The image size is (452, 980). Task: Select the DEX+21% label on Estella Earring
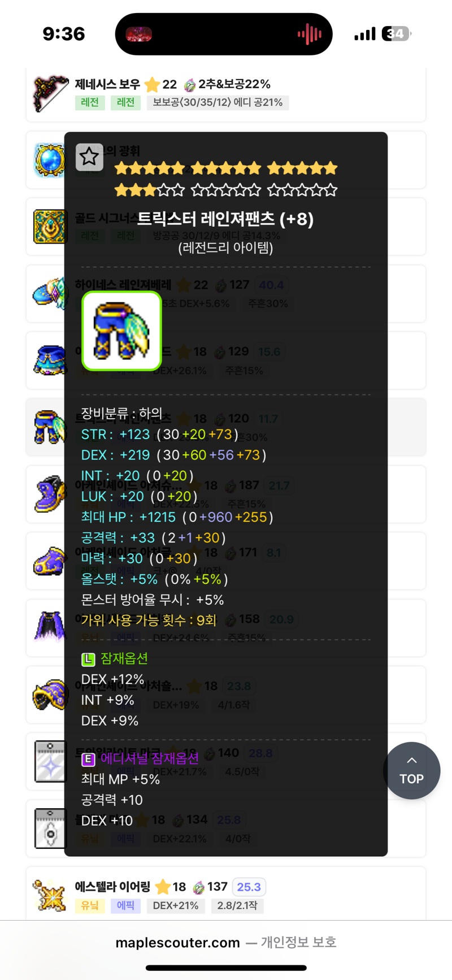click(x=176, y=905)
